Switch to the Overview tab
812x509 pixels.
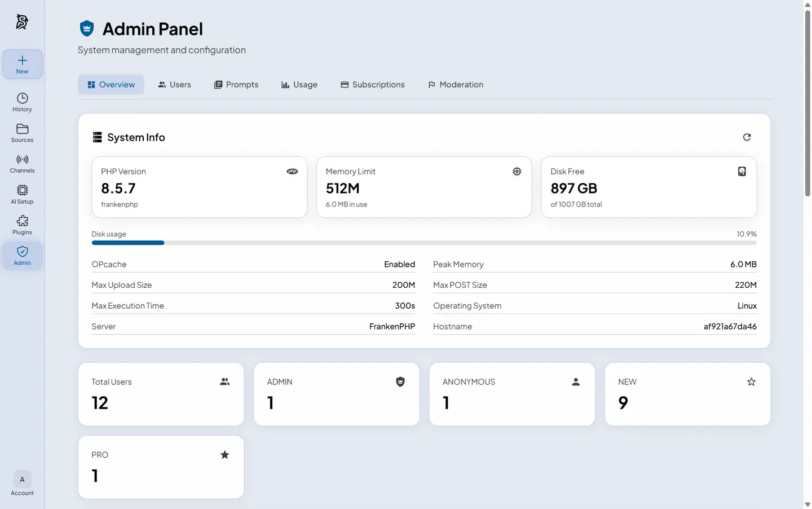point(111,85)
